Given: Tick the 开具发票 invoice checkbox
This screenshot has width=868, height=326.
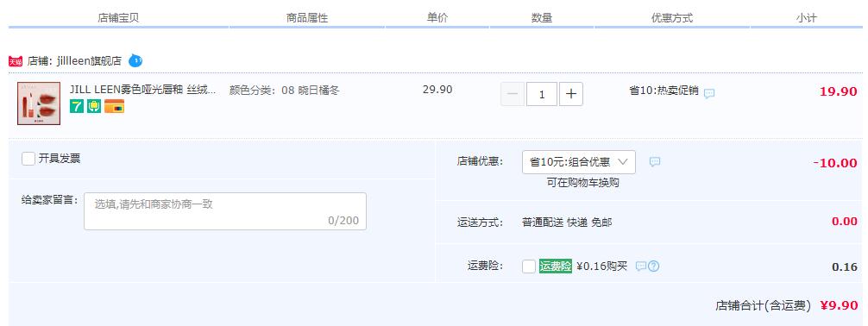Looking at the screenshot, I should (28, 159).
